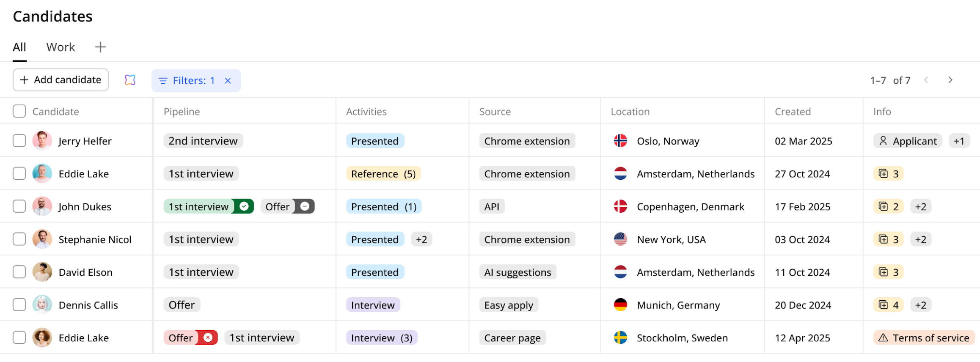The height and width of the screenshot is (362, 980).
Task: Go to the next page of candidates
Action: coord(950,80)
